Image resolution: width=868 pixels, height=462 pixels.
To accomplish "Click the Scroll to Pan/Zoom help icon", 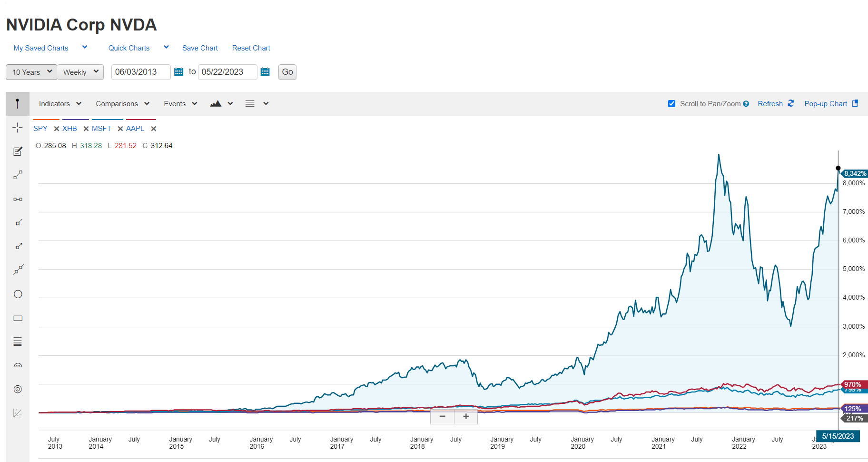I will [746, 104].
